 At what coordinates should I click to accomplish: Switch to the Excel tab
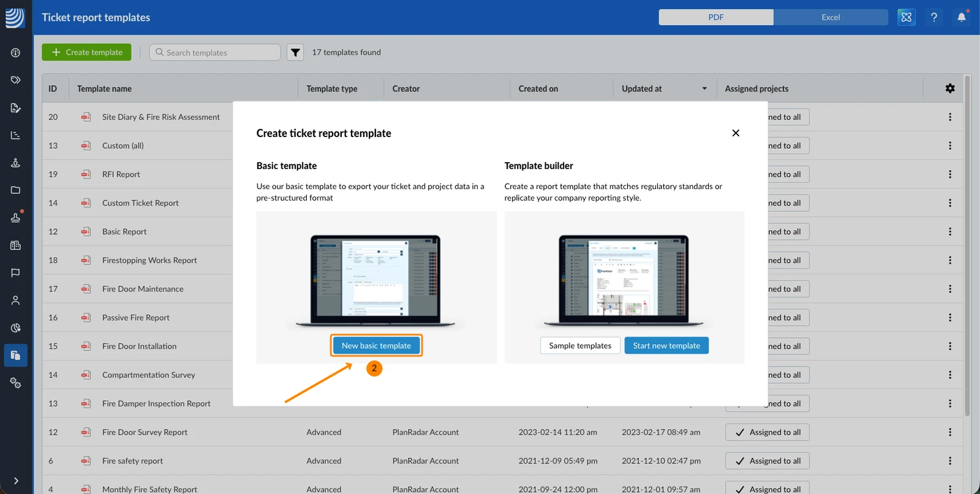pos(831,17)
